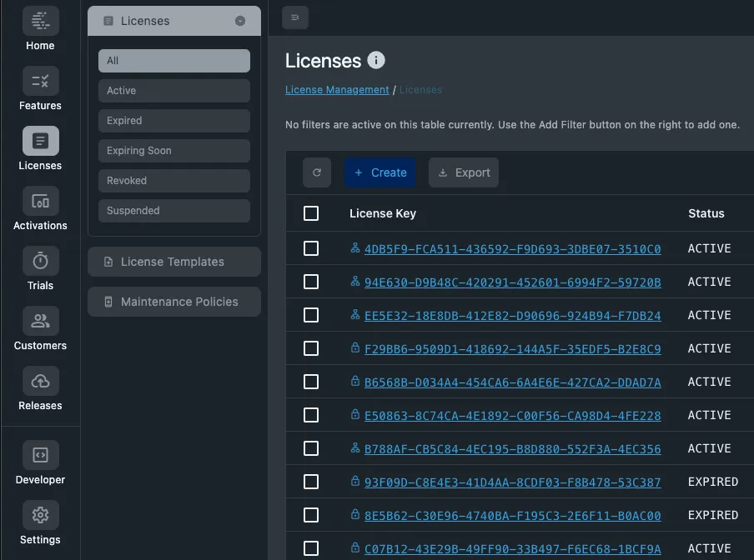754x560 pixels.
Task: Check the box for license 4DB5F9-FCA511
Action: 311,248
